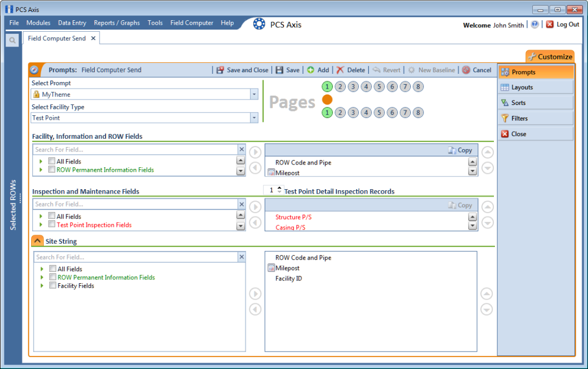588x369 pixels.
Task: Click the red Delete X icon
Action: (x=340, y=70)
